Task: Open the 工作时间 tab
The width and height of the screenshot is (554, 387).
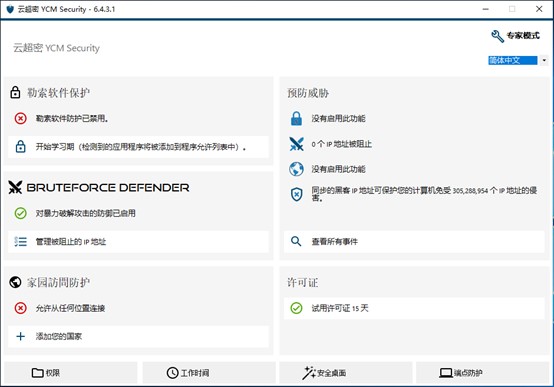Action: pyautogui.click(x=209, y=373)
